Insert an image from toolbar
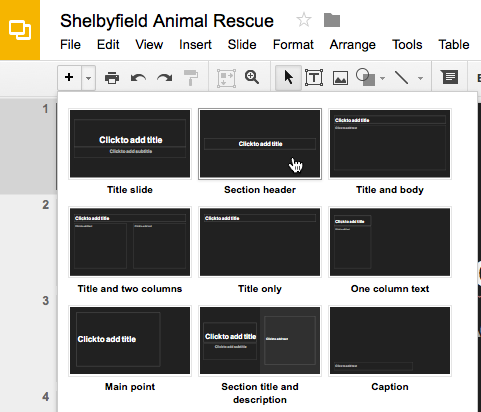Screen dimensions: 481x412 tap(340, 78)
